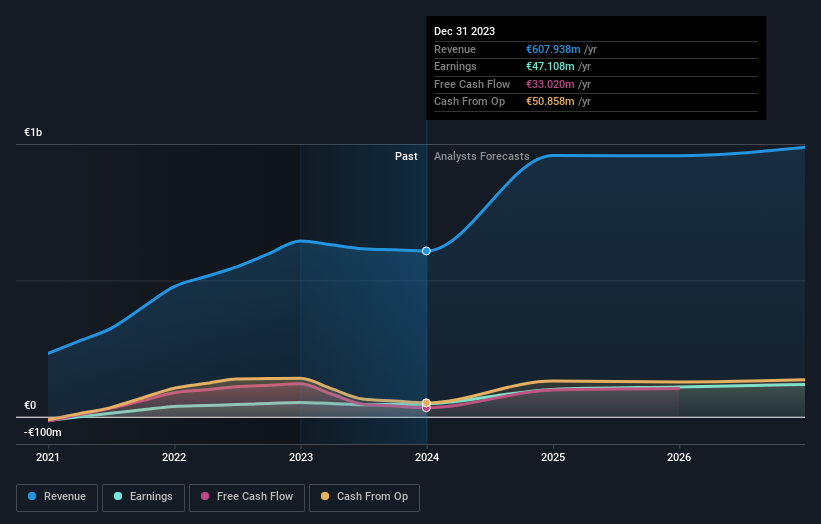Click the Earnings row label in tooltip
The image size is (821, 524).
tap(455, 66)
